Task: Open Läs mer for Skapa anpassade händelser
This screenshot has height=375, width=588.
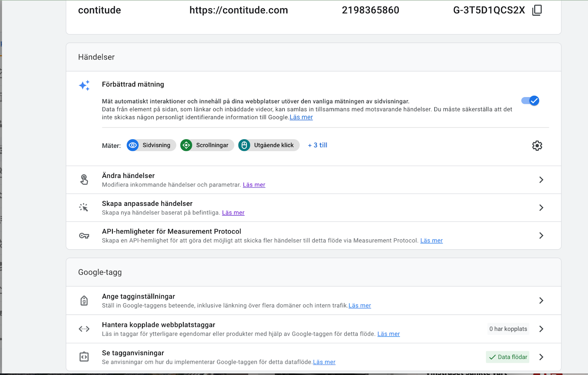Action: point(233,213)
